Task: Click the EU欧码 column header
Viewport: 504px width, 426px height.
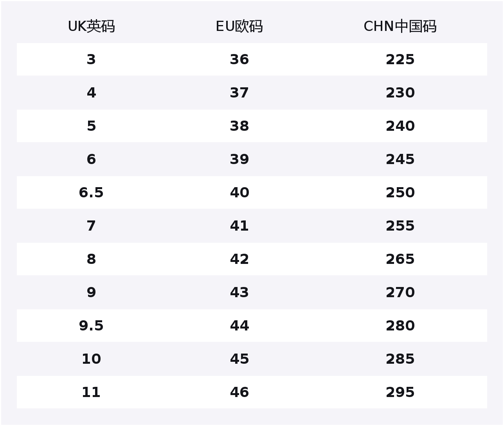Action: tap(239, 26)
